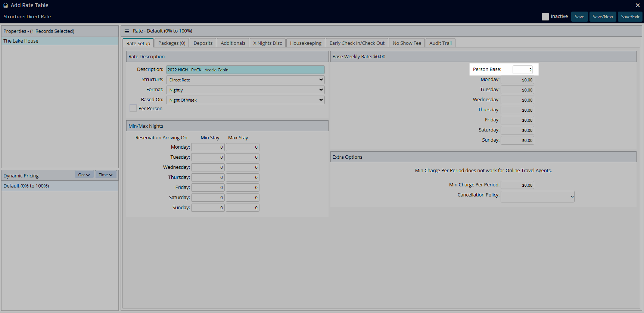This screenshot has width=644, height=313.
Task: Open the hamburger menu beside Rate - Default
Action: point(127,31)
